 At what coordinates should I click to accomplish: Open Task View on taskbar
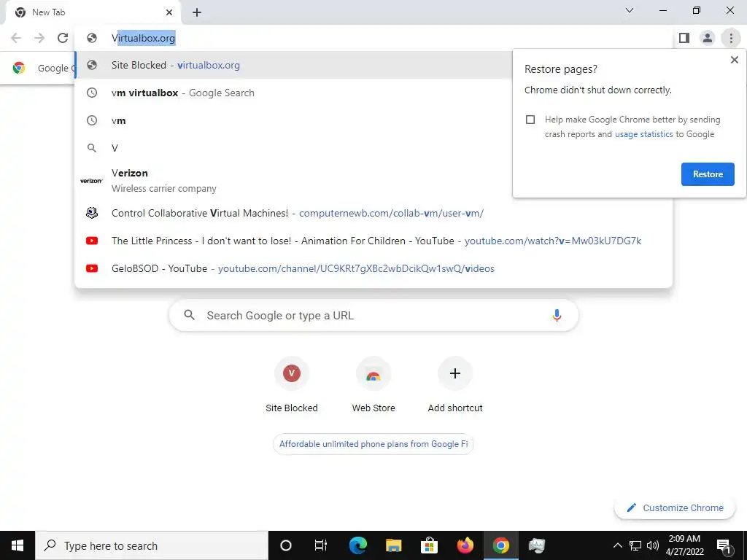(321, 545)
